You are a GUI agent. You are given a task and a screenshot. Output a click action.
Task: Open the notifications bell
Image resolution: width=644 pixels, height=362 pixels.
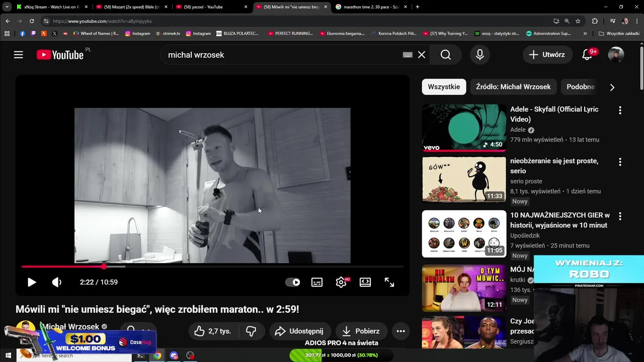pos(587,55)
